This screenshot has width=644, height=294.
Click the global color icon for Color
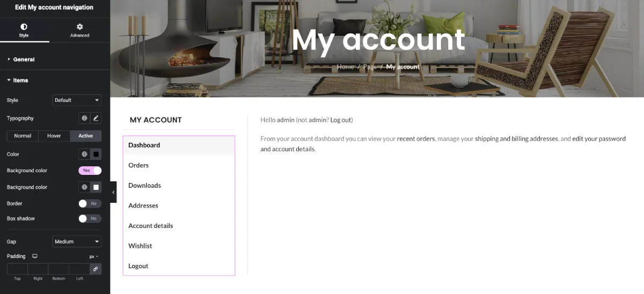[x=84, y=155]
